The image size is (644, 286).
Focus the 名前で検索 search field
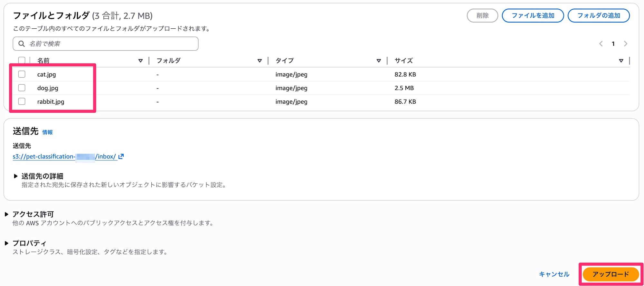tap(109, 44)
